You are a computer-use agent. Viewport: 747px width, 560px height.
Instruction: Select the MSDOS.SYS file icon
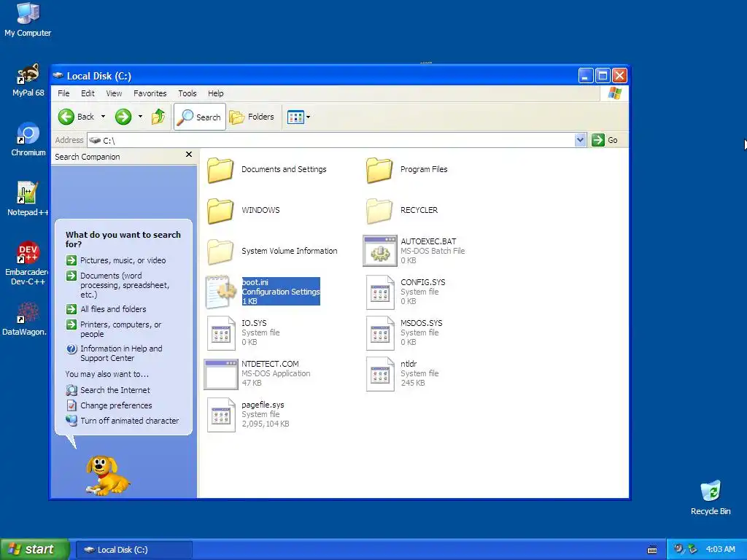point(380,333)
